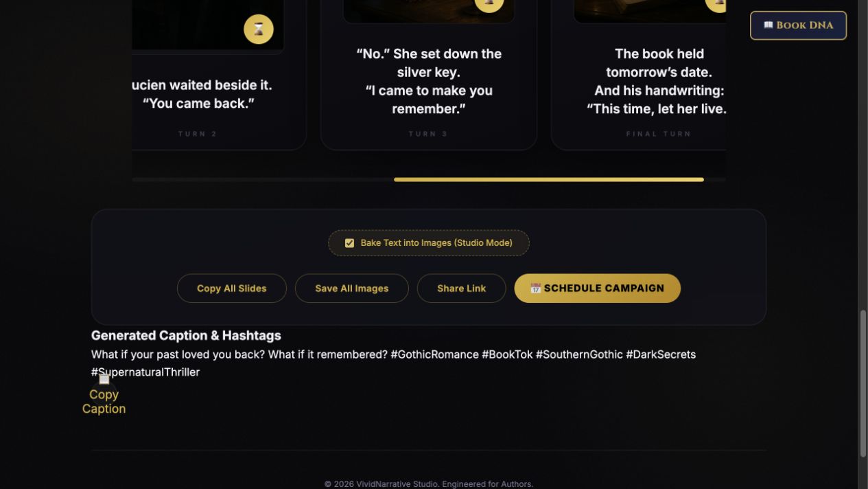Click the Turn 2 slide image

(x=208, y=25)
